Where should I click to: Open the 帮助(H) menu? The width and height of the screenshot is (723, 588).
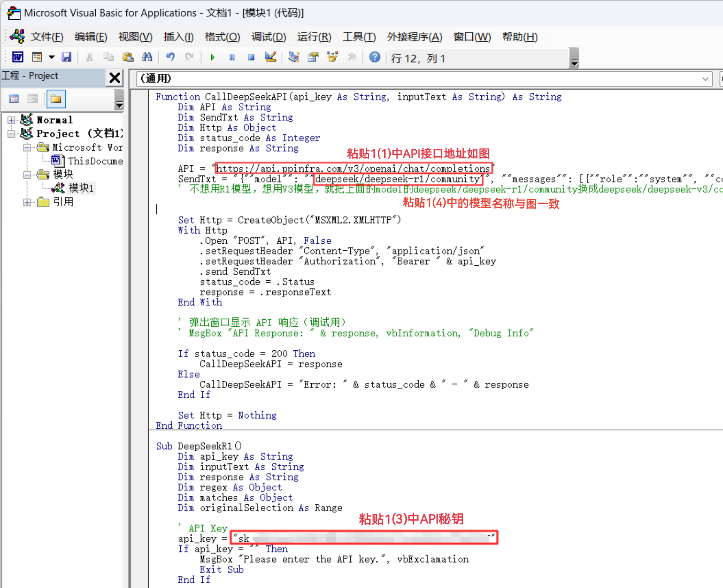(x=520, y=37)
